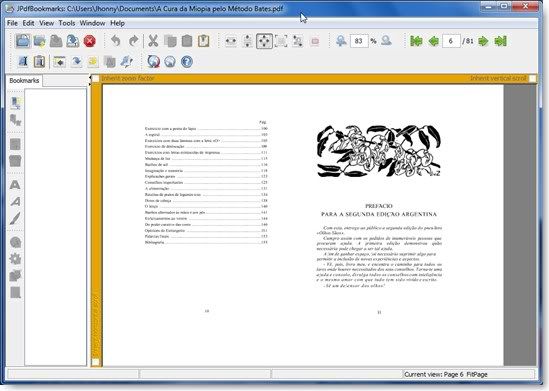The height and width of the screenshot is (391, 549).
Task: Click the PREFACIO heading on the page
Action: 379,206
